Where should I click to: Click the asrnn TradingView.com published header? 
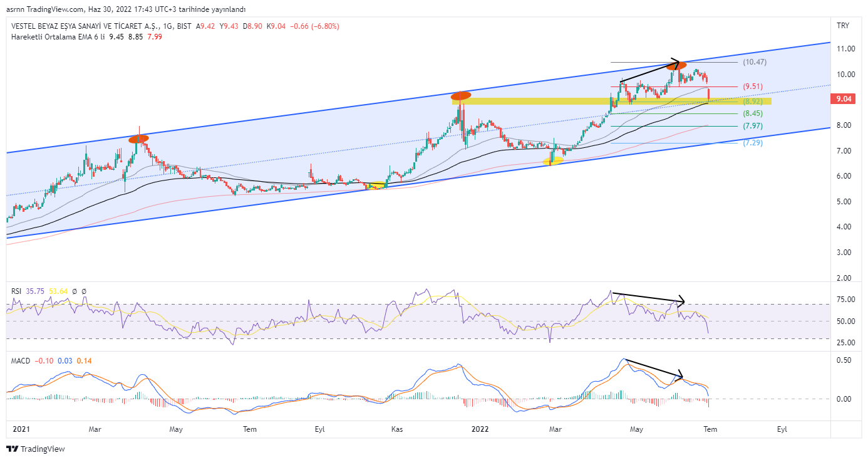[125, 9]
